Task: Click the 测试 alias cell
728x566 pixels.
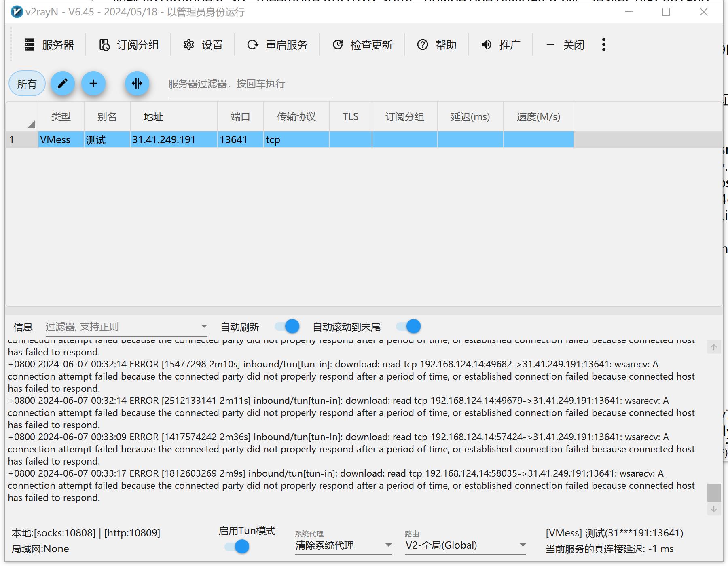Action: [x=107, y=139]
